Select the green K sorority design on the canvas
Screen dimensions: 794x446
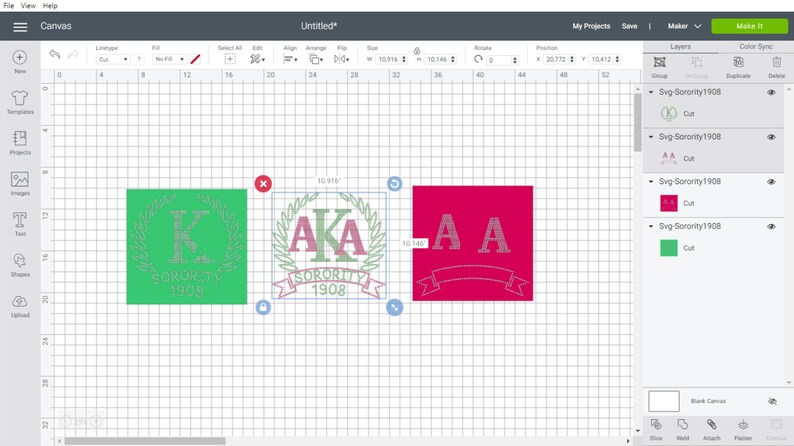187,247
